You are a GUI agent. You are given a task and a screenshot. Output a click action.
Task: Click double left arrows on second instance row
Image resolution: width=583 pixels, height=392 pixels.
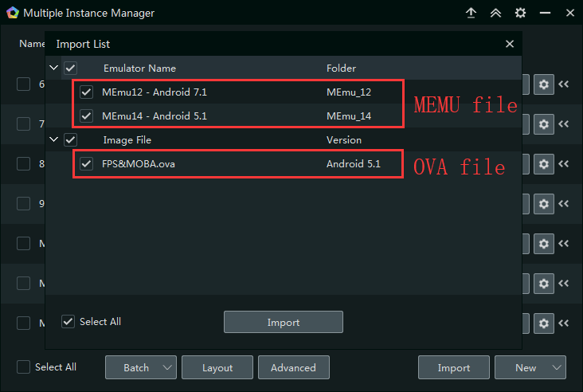click(564, 124)
